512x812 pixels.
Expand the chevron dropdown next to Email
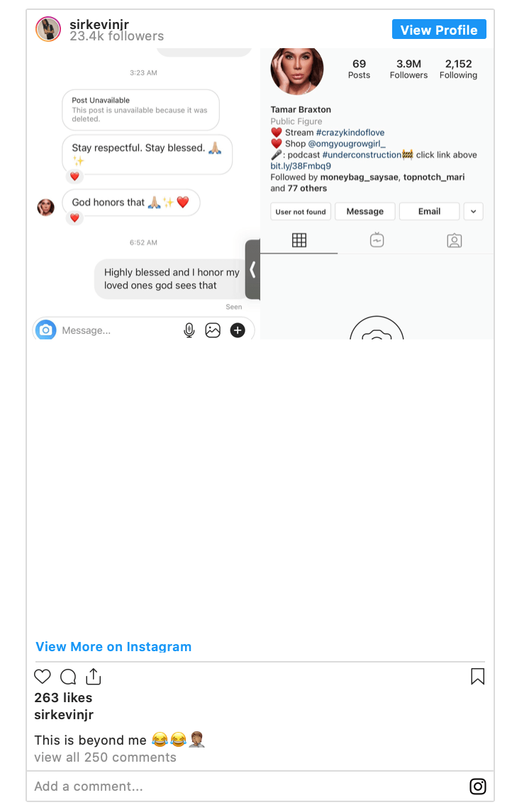[x=473, y=211]
